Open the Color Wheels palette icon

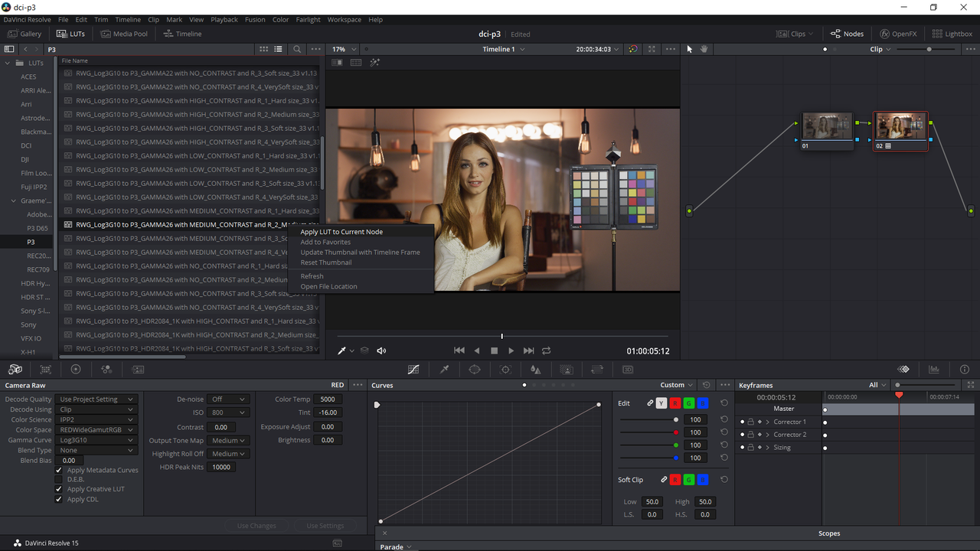click(76, 369)
